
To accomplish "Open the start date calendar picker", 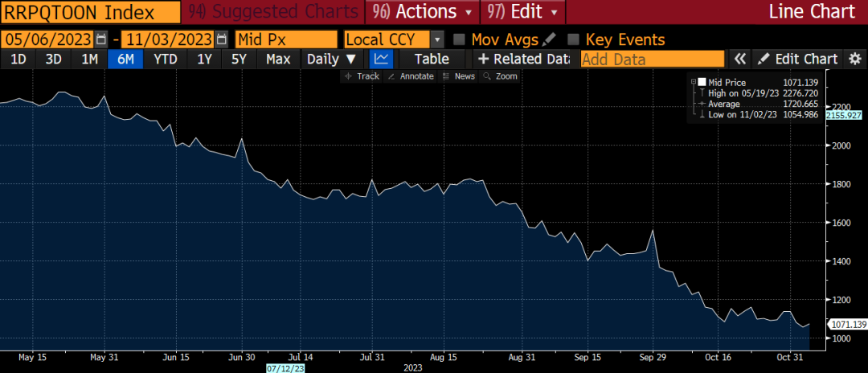I will tap(100, 39).
